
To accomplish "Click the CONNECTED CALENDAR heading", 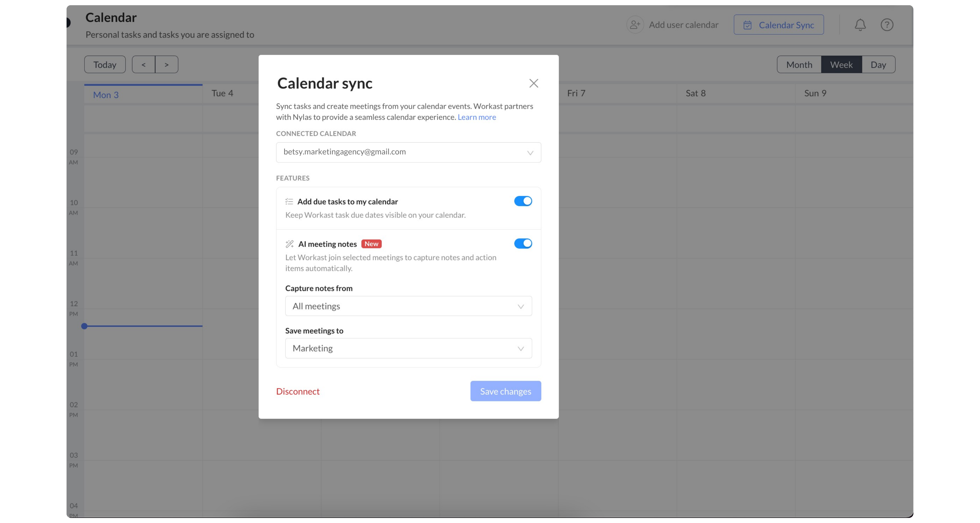I will click(316, 134).
